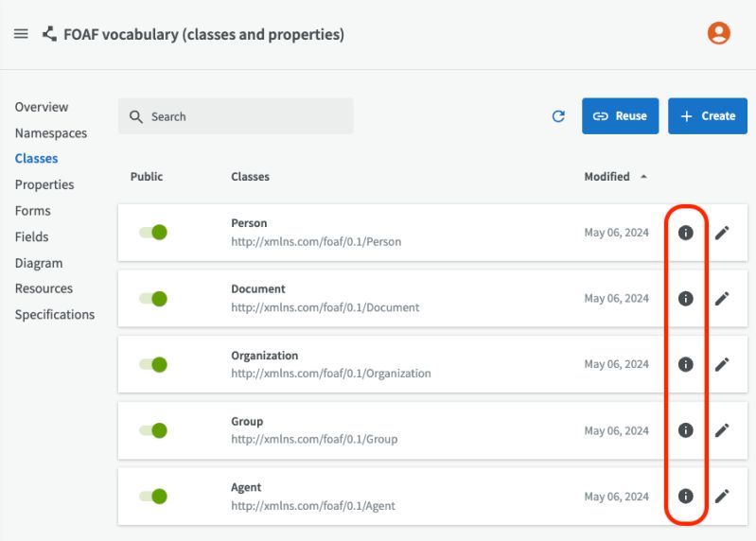756x541 pixels.
Task: Click the Reuse button
Action: 620,116
